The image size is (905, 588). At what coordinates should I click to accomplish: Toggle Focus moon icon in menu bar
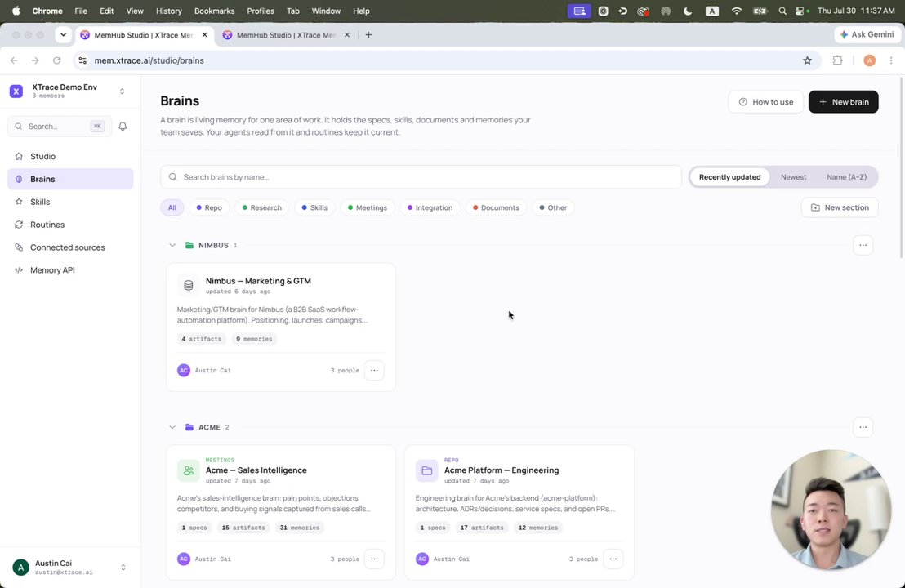pos(688,11)
